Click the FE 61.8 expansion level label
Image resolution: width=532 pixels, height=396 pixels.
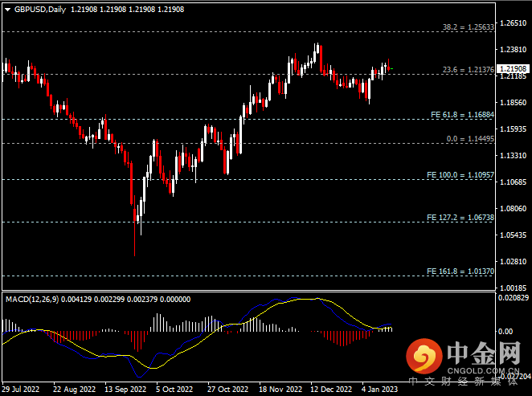pos(460,115)
